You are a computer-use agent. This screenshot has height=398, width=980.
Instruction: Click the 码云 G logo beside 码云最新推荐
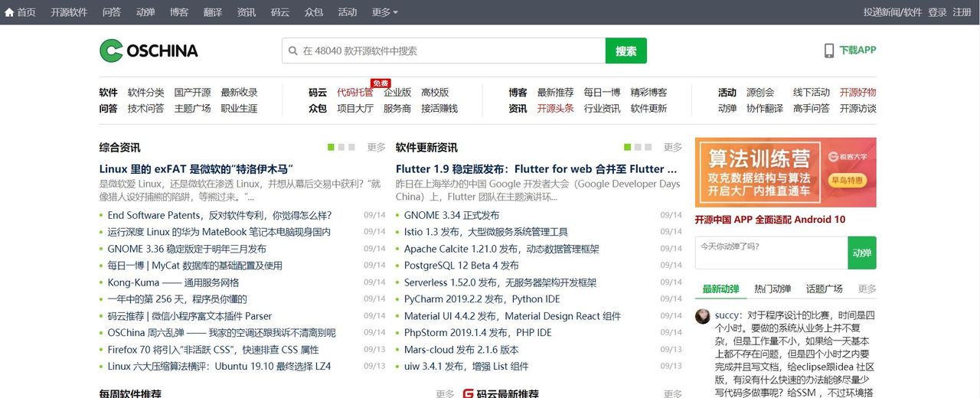(x=469, y=393)
